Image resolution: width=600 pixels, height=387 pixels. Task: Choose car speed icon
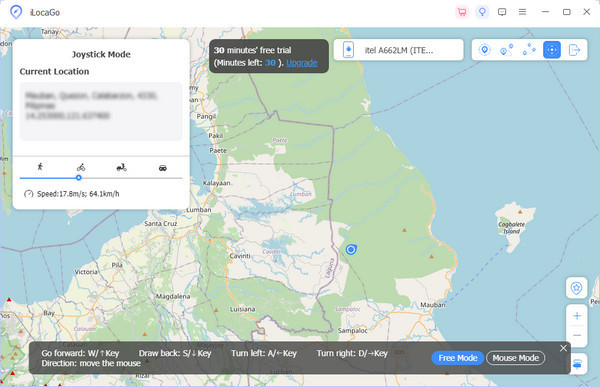pos(163,168)
